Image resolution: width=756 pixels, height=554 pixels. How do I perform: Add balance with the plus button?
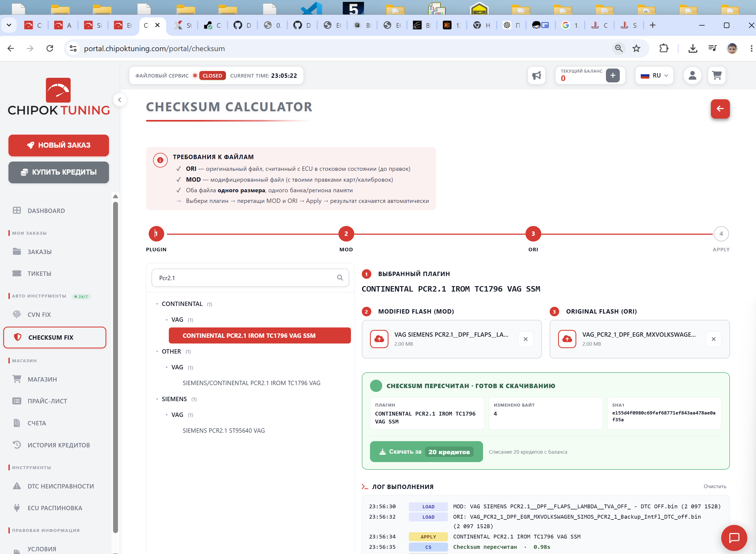point(612,75)
